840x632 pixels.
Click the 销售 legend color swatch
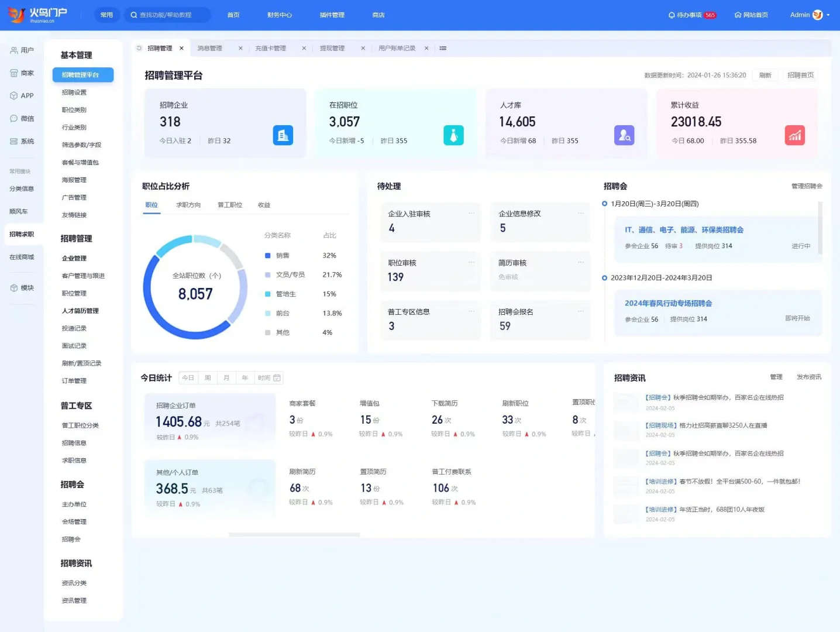point(267,256)
